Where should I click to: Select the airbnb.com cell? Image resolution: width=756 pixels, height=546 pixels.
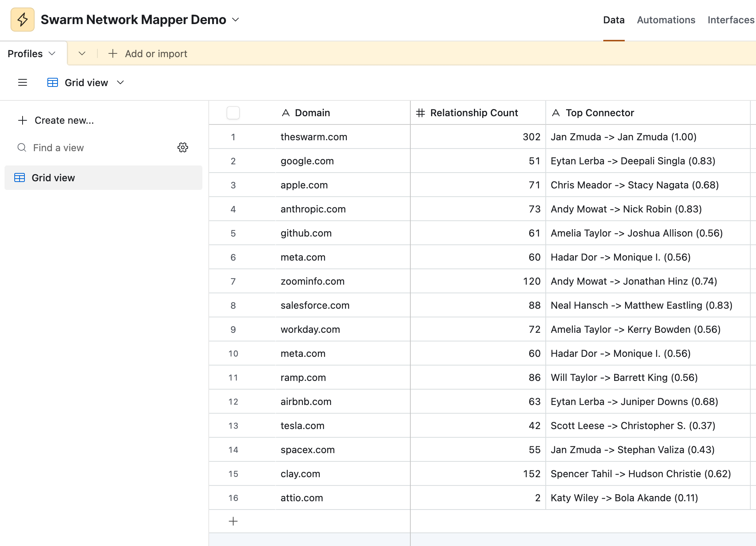(342, 402)
